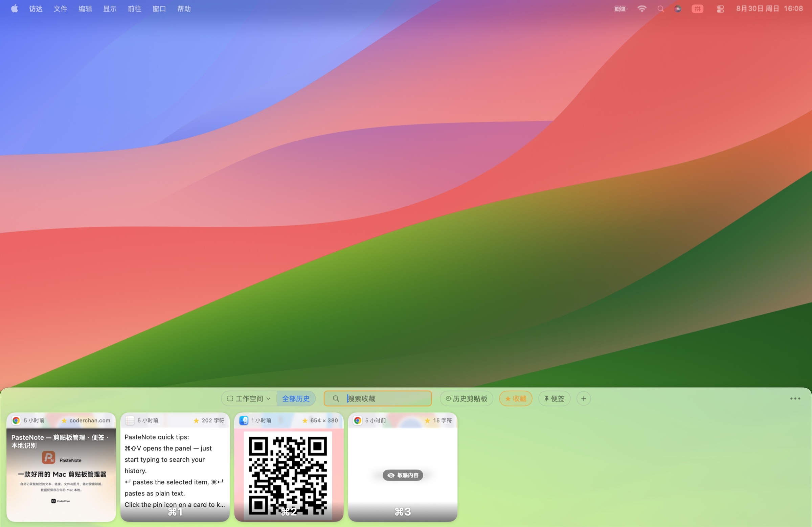Open Control Center in menu bar

tap(720, 9)
